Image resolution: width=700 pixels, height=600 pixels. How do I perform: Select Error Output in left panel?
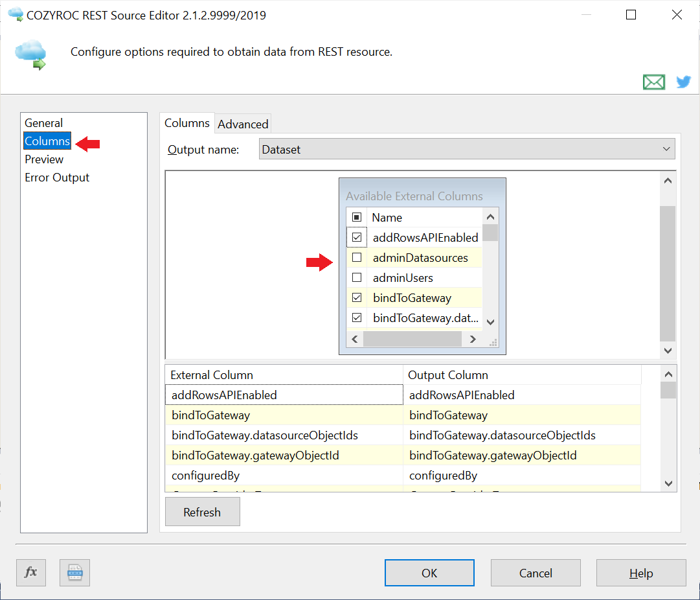click(x=57, y=178)
